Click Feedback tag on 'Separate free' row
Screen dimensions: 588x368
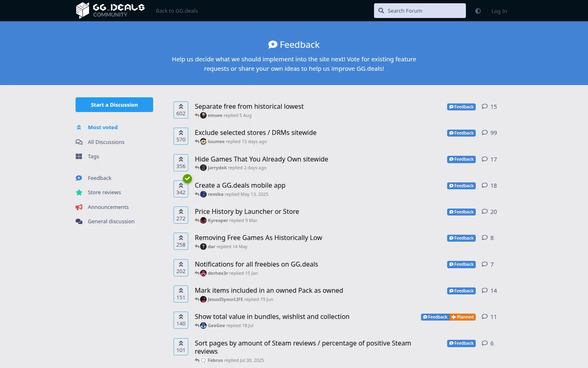point(461,107)
